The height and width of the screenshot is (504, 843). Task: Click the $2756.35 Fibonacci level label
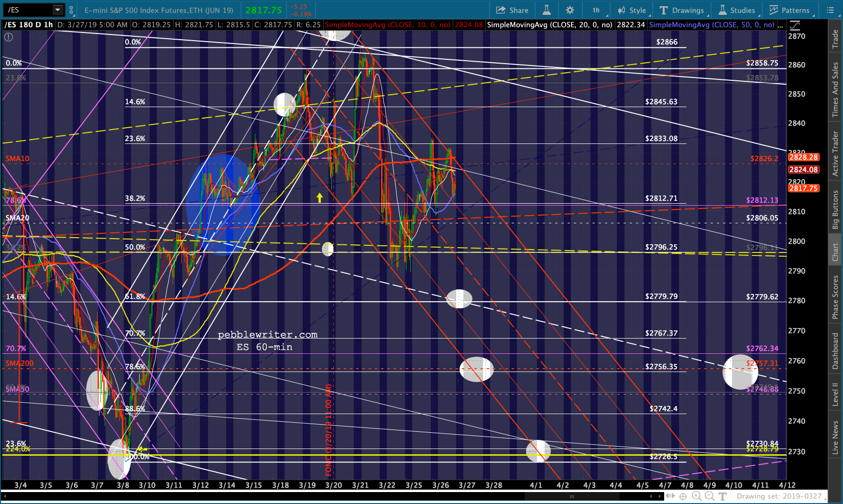click(x=661, y=367)
